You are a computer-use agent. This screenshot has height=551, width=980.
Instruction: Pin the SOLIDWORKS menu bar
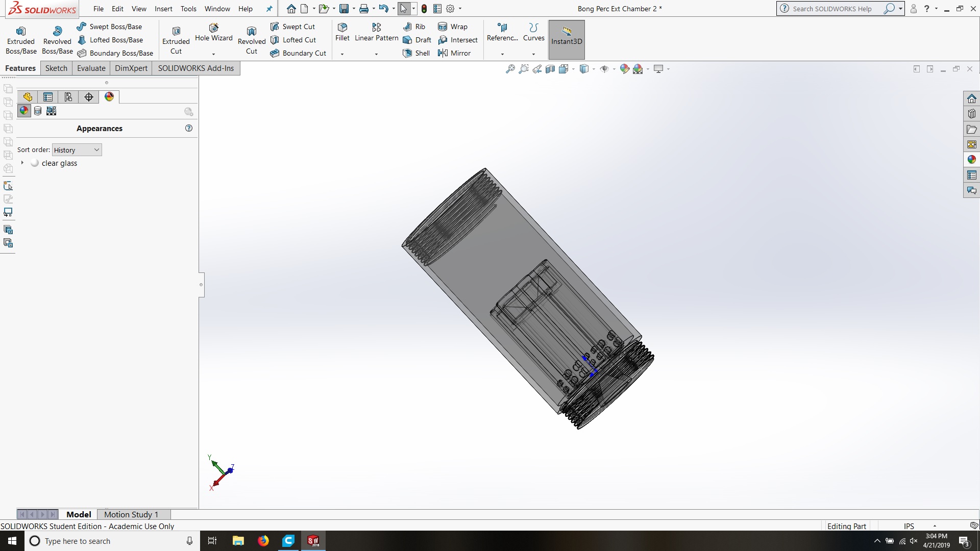[x=269, y=9]
